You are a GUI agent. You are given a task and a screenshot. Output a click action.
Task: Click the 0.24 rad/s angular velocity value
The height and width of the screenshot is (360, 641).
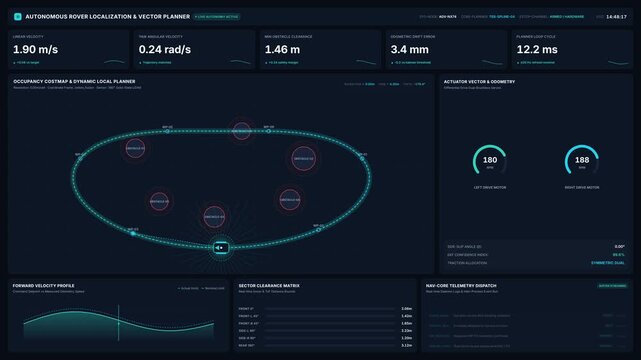click(x=165, y=49)
